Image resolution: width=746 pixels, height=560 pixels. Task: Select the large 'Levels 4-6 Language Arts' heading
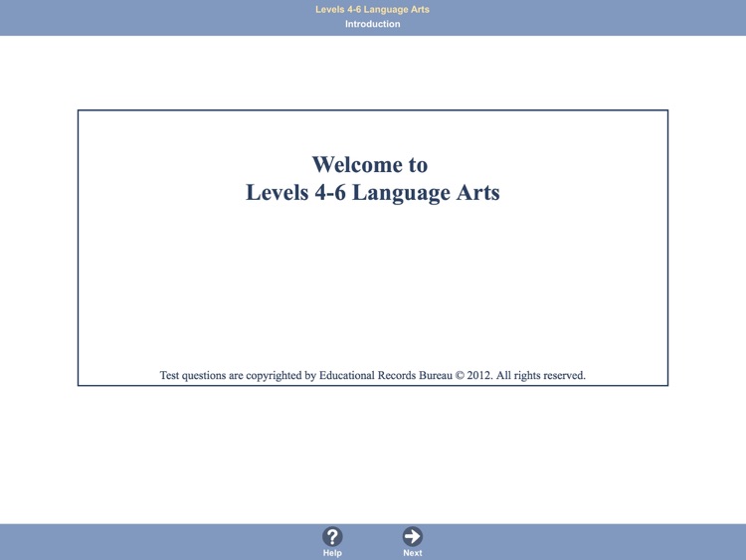(373, 192)
